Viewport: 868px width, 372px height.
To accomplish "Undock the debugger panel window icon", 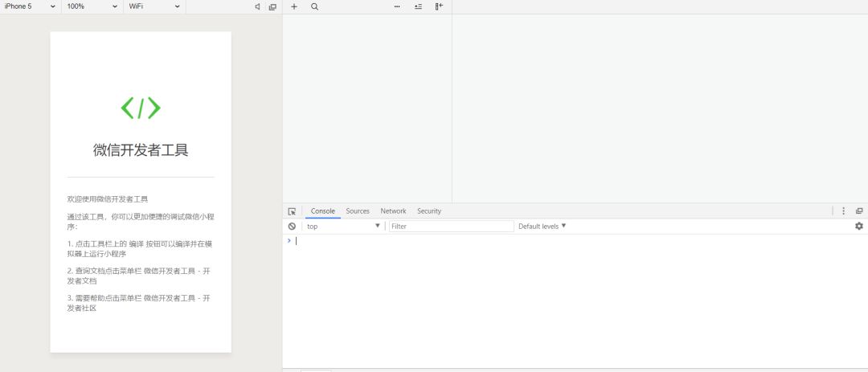I will (x=859, y=211).
